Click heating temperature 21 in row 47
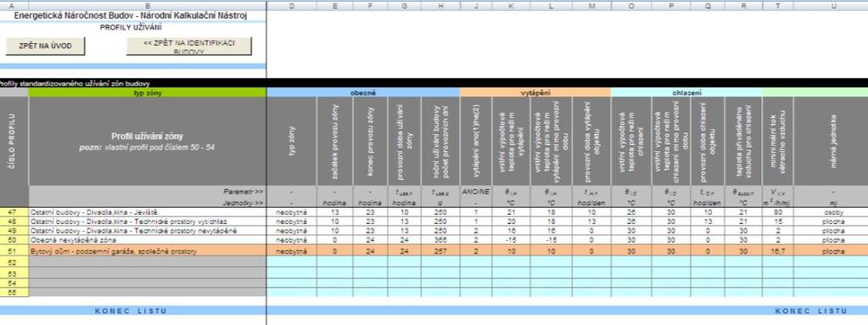Viewport: 868px width, 325px height. [x=512, y=212]
